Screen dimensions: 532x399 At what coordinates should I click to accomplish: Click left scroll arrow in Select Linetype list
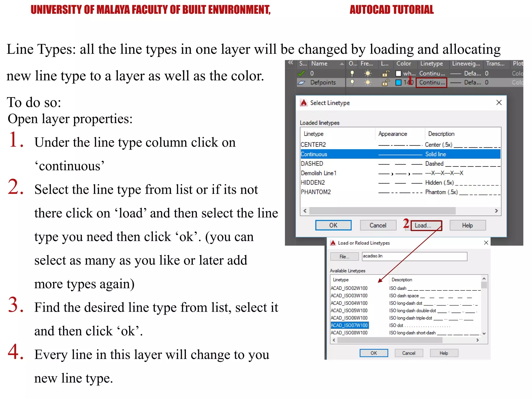point(305,211)
